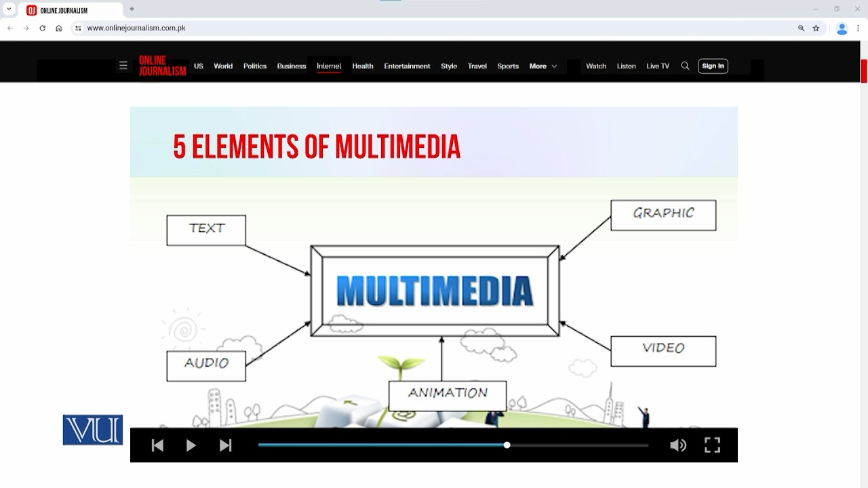Screen dimensions: 868x488
Task: Go to the Sports section
Action: pyautogui.click(x=508, y=66)
